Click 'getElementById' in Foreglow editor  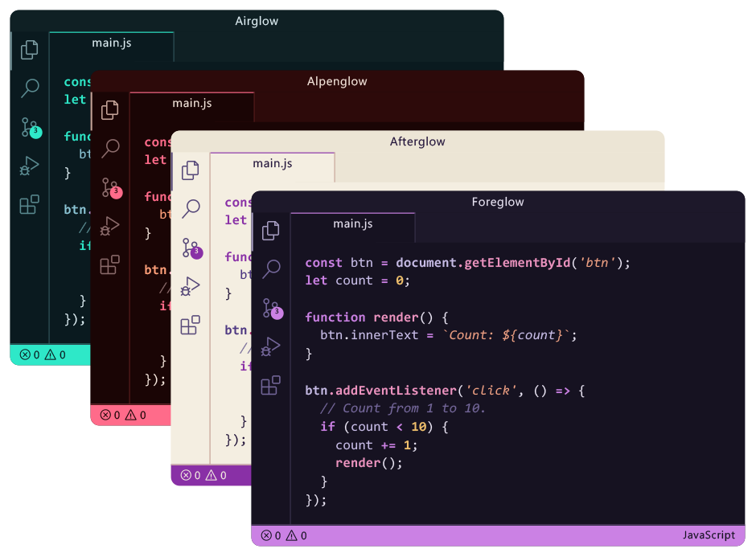(x=517, y=263)
